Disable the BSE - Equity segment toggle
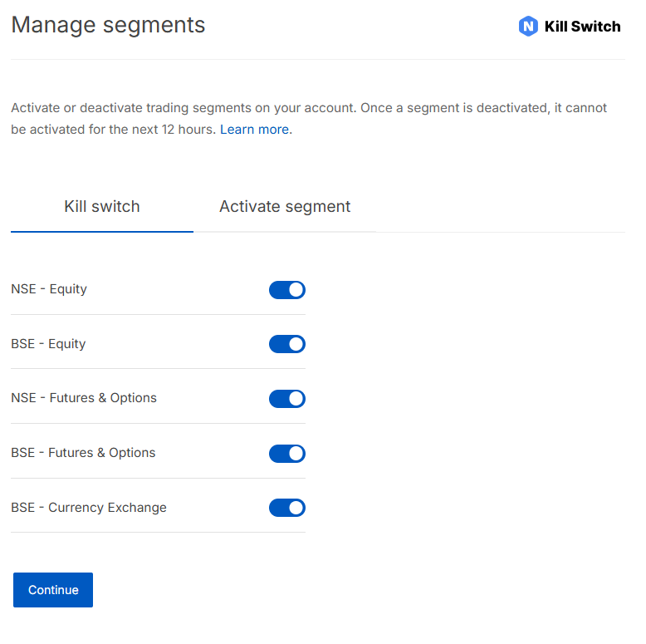The height and width of the screenshot is (644, 646). tap(287, 344)
